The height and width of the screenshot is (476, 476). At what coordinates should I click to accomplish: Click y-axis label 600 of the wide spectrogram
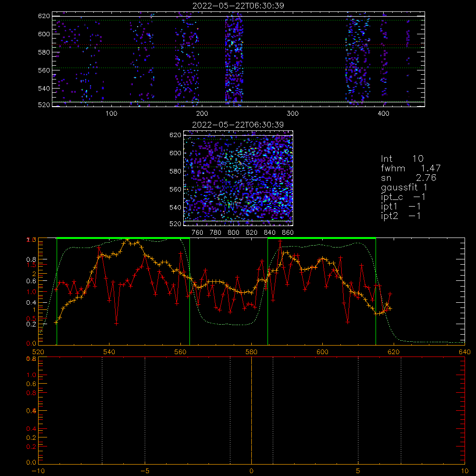(44, 34)
